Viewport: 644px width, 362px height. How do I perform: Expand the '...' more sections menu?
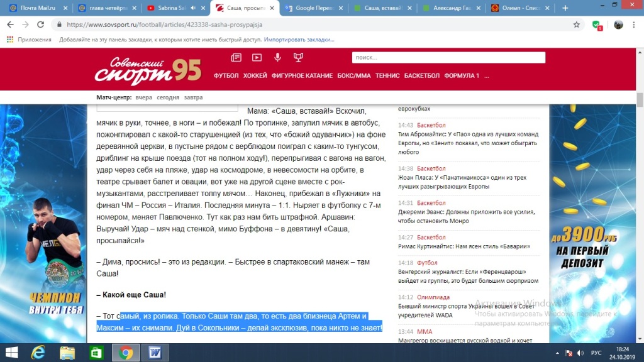click(487, 75)
